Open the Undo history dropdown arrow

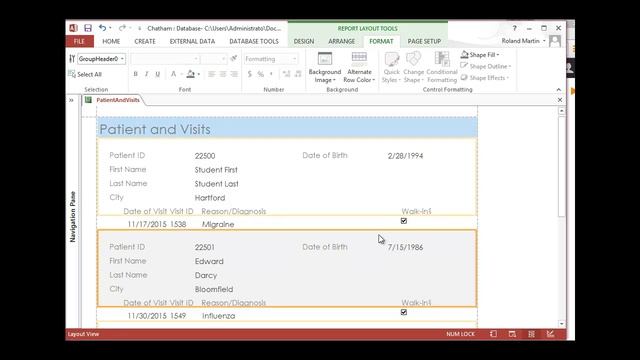[110, 28]
